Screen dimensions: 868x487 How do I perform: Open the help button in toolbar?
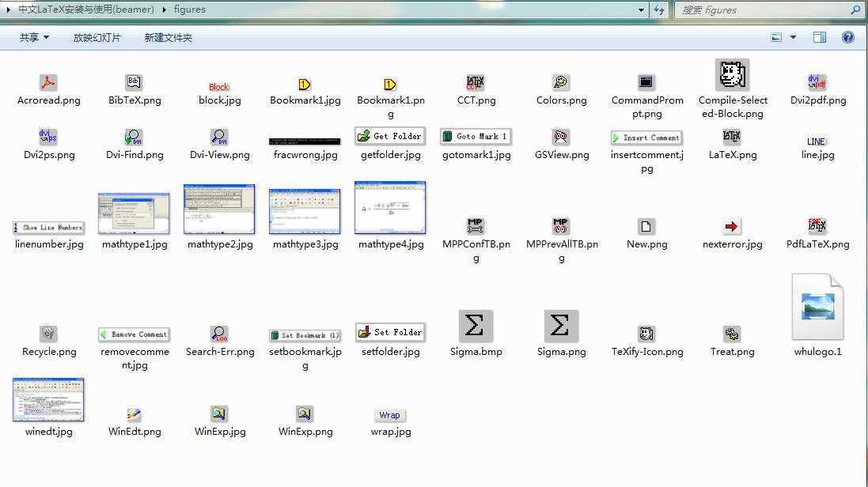click(847, 37)
